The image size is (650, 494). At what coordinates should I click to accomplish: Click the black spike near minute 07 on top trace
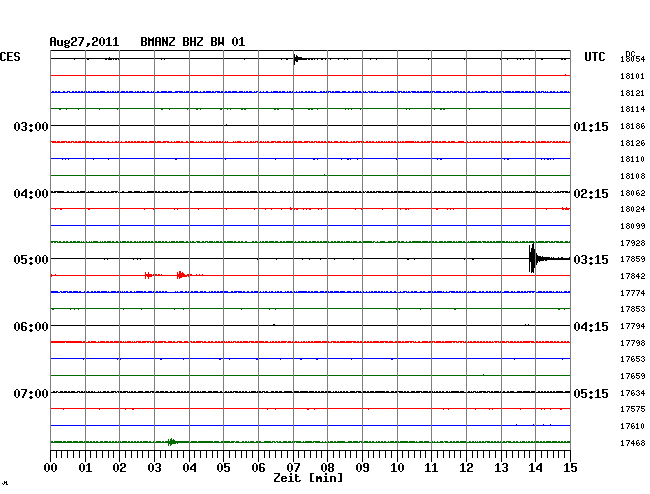(296, 59)
